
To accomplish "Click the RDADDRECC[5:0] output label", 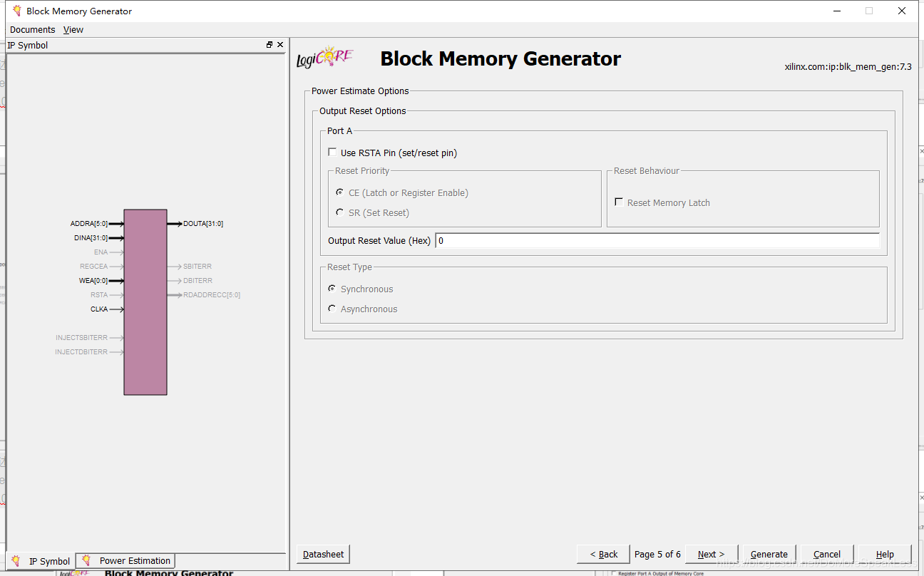I will pyautogui.click(x=212, y=295).
